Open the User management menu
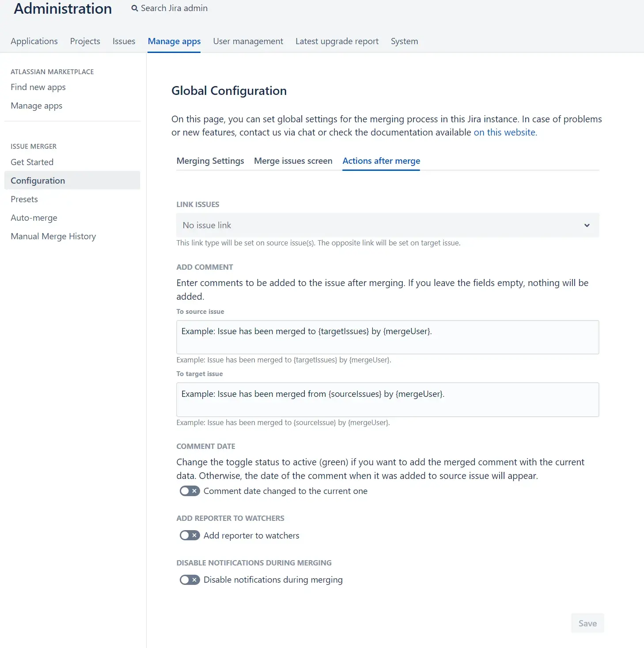The width and height of the screenshot is (644, 648). coord(248,41)
